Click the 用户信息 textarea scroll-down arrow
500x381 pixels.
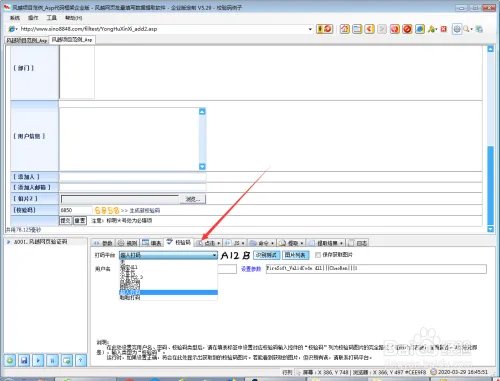[202, 166]
